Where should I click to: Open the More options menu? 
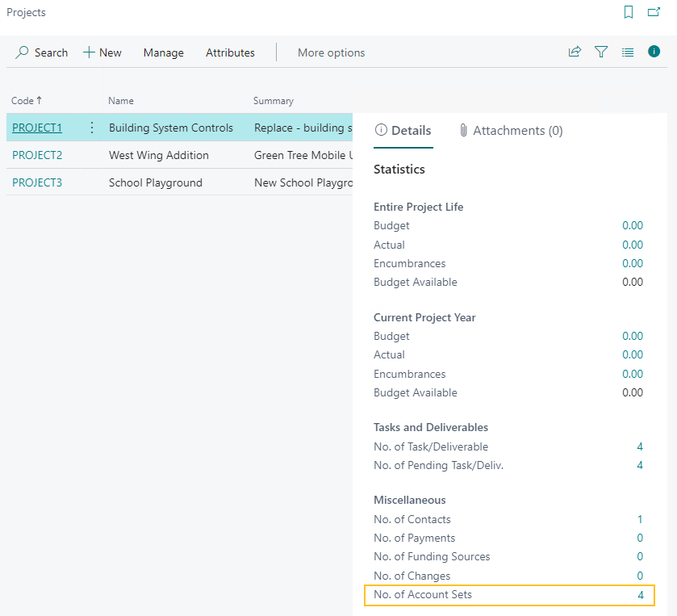331,52
